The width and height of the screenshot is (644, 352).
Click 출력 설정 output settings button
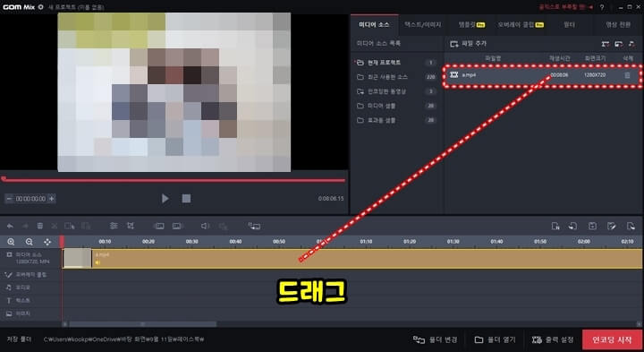tap(553, 340)
